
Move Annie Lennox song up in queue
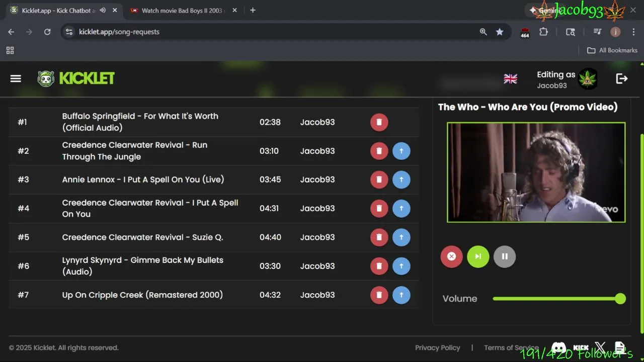(x=401, y=179)
